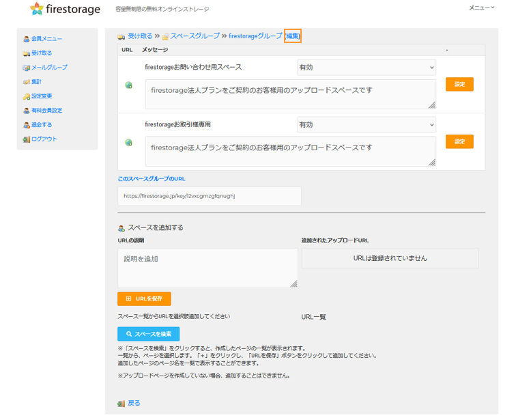Click 退会する in the sidebar
This screenshot has height=420, width=531.
42,125
